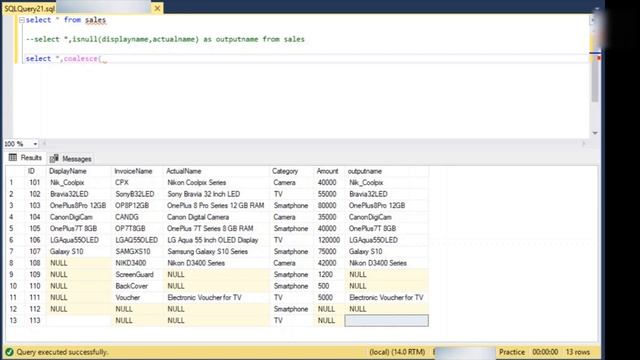Switch to the Messages tab
Viewport: 640px width, 360px height.
point(71,159)
